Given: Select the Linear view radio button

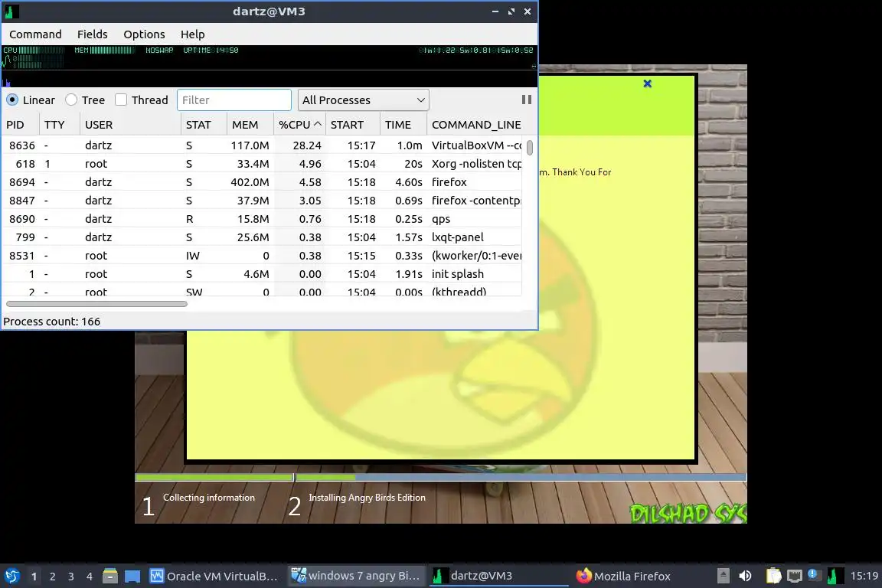Looking at the screenshot, I should click(12, 100).
